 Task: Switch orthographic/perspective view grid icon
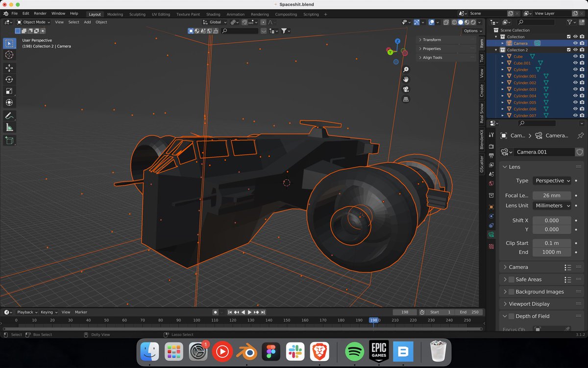406,99
